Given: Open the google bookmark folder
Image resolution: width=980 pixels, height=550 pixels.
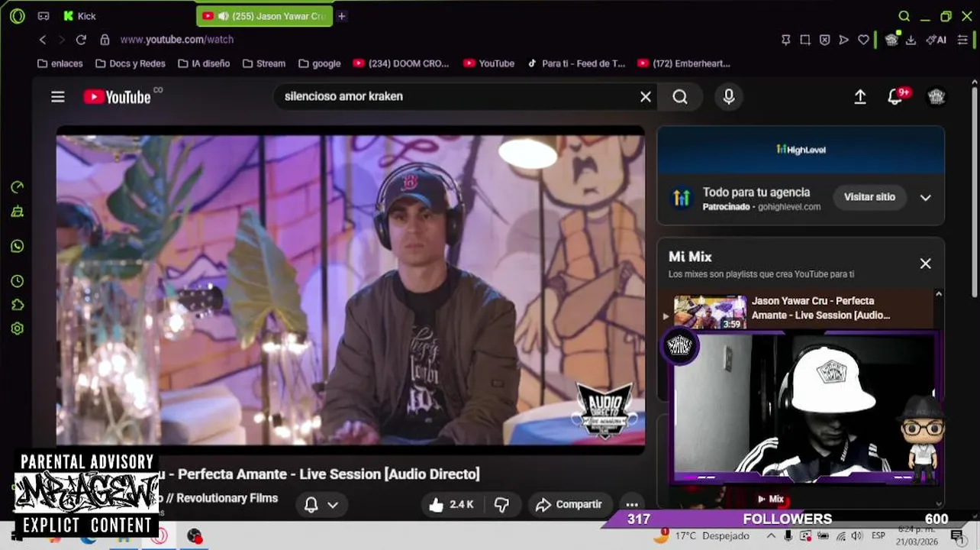Looking at the screenshot, I should (319, 63).
